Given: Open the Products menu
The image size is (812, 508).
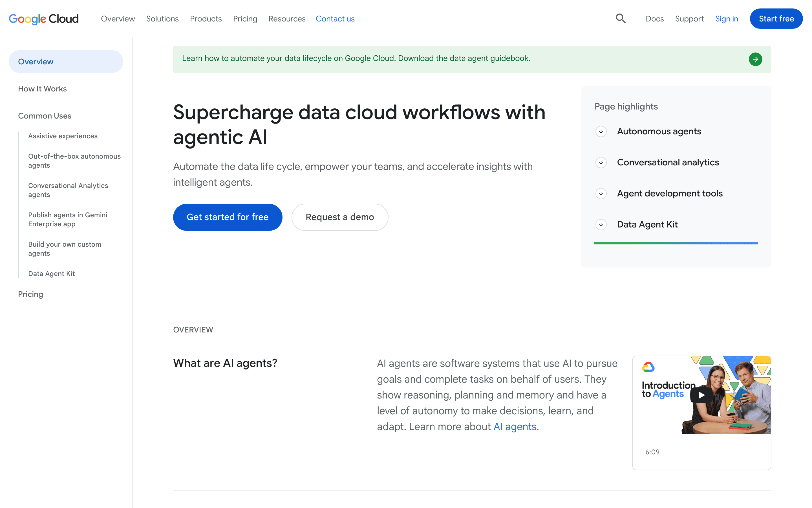Looking at the screenshot, I should point(206,19).
